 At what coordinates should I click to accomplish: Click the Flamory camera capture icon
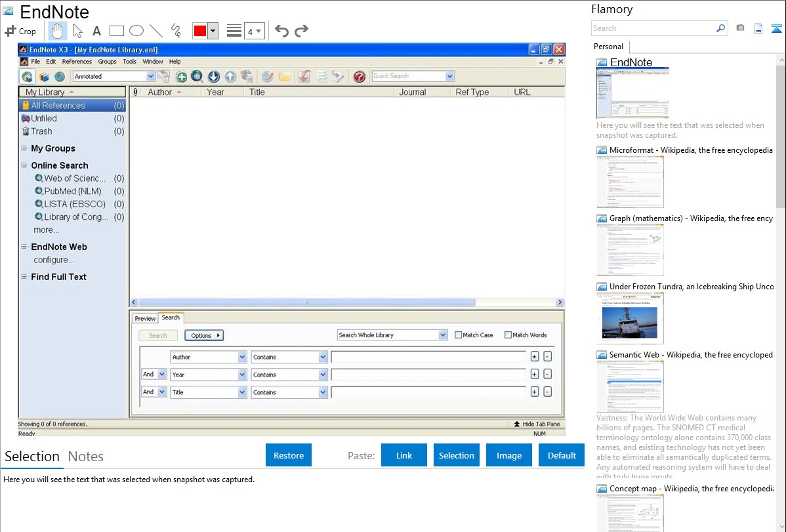740,28
